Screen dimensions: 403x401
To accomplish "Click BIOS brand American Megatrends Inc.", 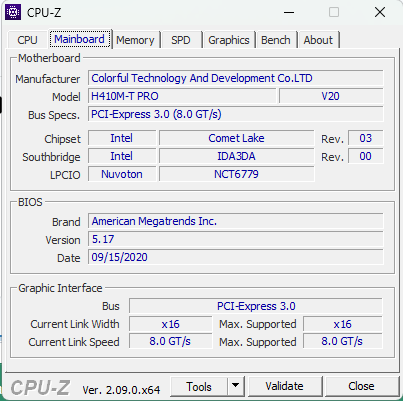I will pos(236,221).
